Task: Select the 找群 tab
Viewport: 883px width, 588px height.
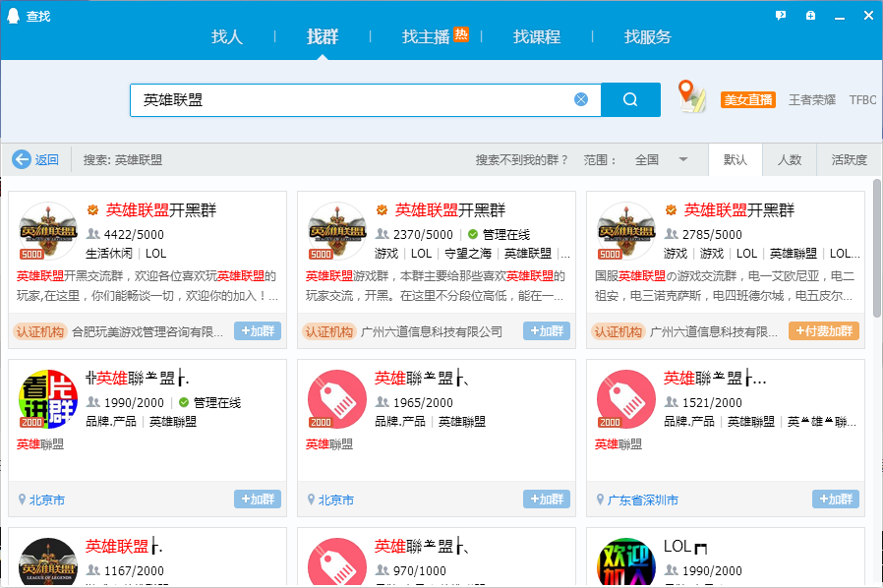Action: [323, 36]
